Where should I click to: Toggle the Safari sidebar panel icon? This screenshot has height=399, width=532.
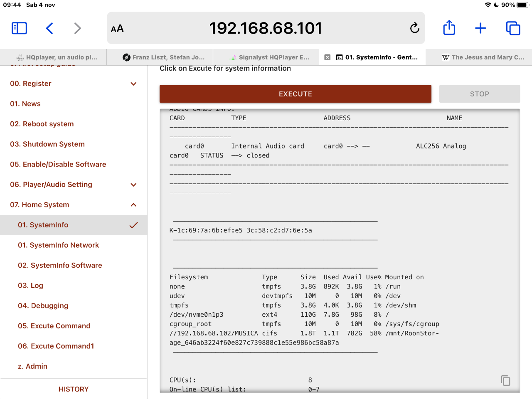click(19, 28)
